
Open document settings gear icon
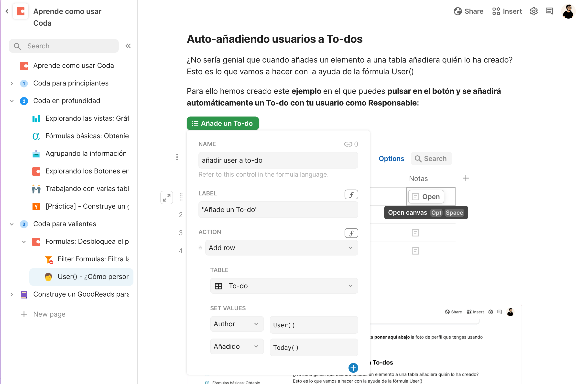(534, 11)
